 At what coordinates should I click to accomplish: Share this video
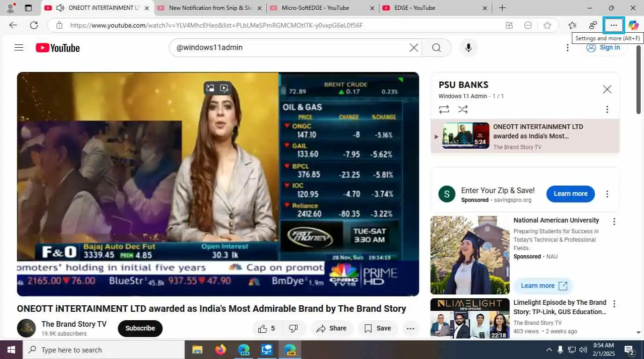pyautogui.click(x=331, y=328)
